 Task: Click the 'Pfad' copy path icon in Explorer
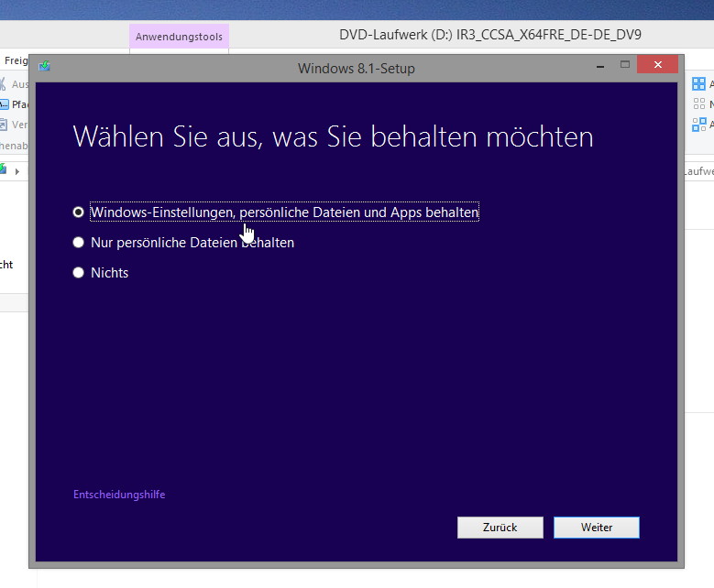[4, 104]
